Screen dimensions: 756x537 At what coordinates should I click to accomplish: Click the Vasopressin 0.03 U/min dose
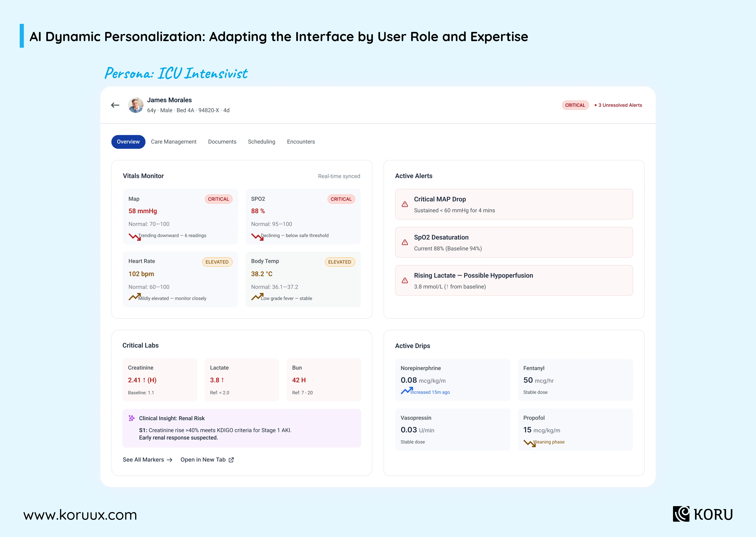pyautogui.click(x=417, y=430)
